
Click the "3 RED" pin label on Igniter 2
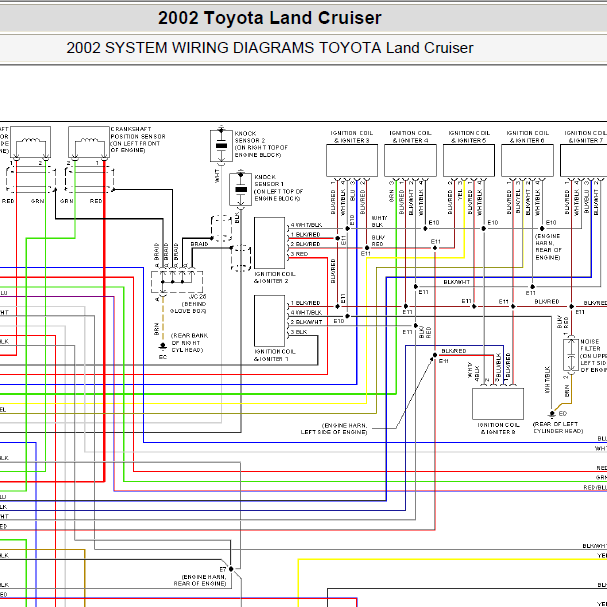[299, 254]
